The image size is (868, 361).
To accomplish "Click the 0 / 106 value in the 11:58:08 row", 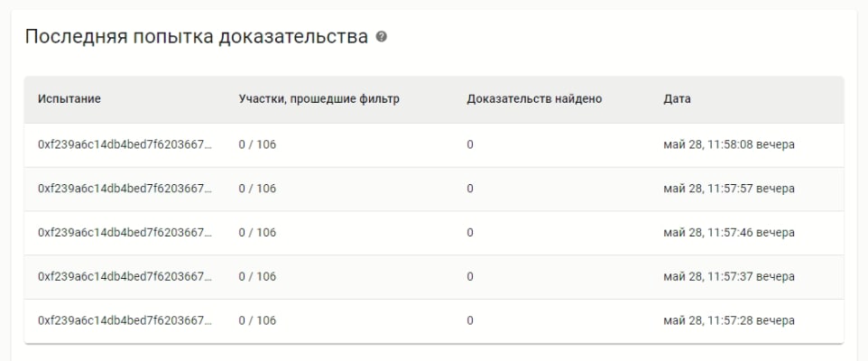I will (x=257, y=144).
